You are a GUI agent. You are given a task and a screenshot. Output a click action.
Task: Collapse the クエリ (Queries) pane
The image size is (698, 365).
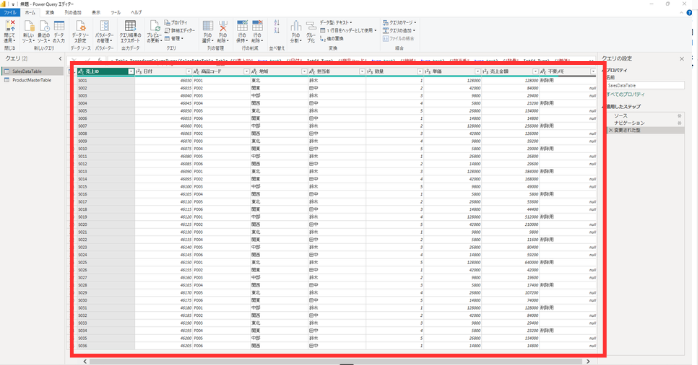coord(60,58)
